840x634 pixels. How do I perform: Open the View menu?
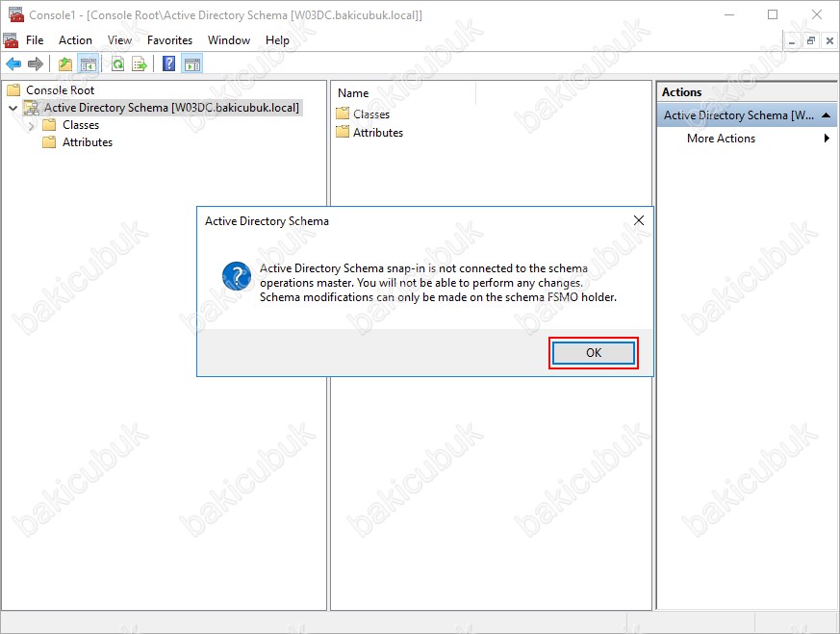(x=119, y=40)
